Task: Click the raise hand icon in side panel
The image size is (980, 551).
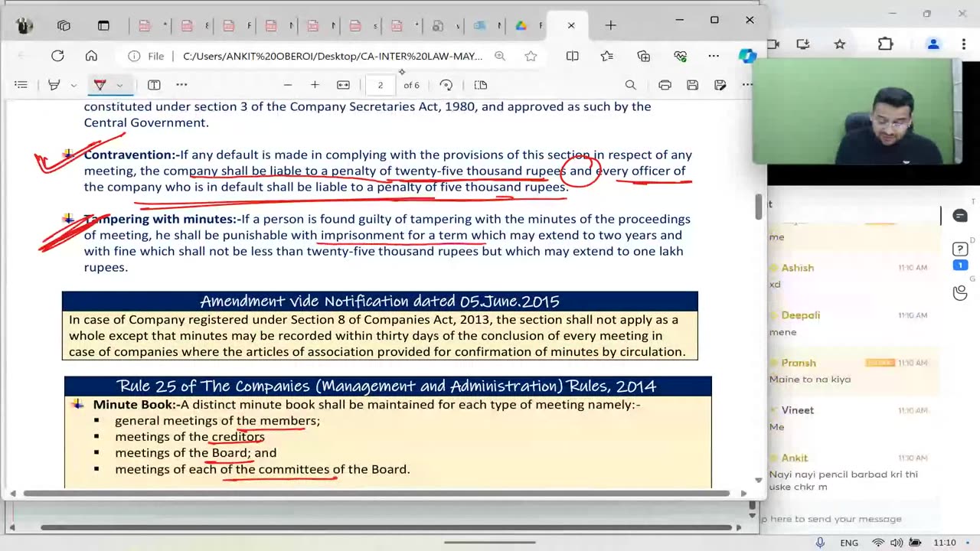Action: [x=960, y=292]
